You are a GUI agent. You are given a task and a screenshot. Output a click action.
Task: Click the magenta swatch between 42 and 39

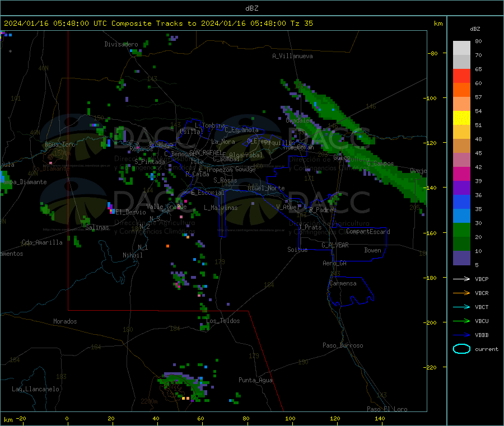click(461, 174)
